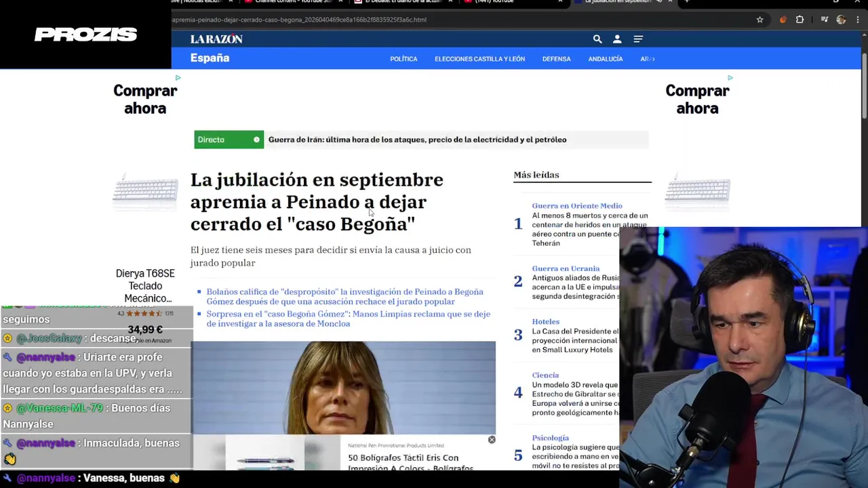Click the green Directo label
The height and width of the screenshot is (488, 868).
(229, 140)
